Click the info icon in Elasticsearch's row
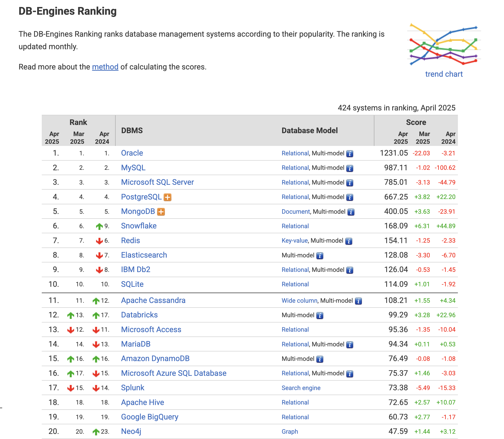 320,256
